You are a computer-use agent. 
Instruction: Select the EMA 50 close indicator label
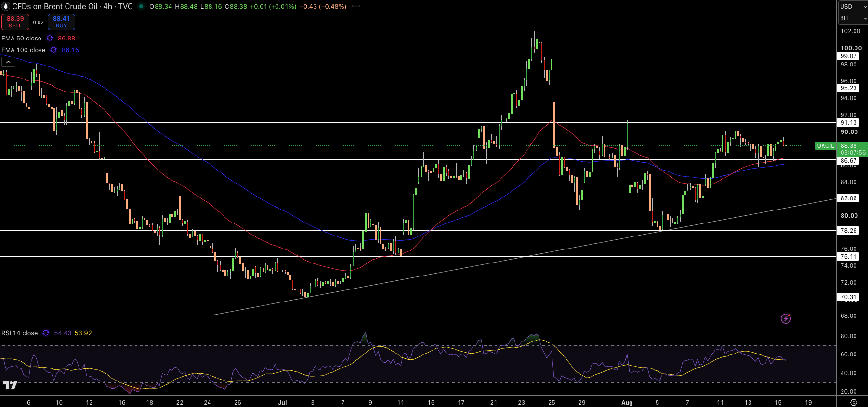(x=21, y=38)
